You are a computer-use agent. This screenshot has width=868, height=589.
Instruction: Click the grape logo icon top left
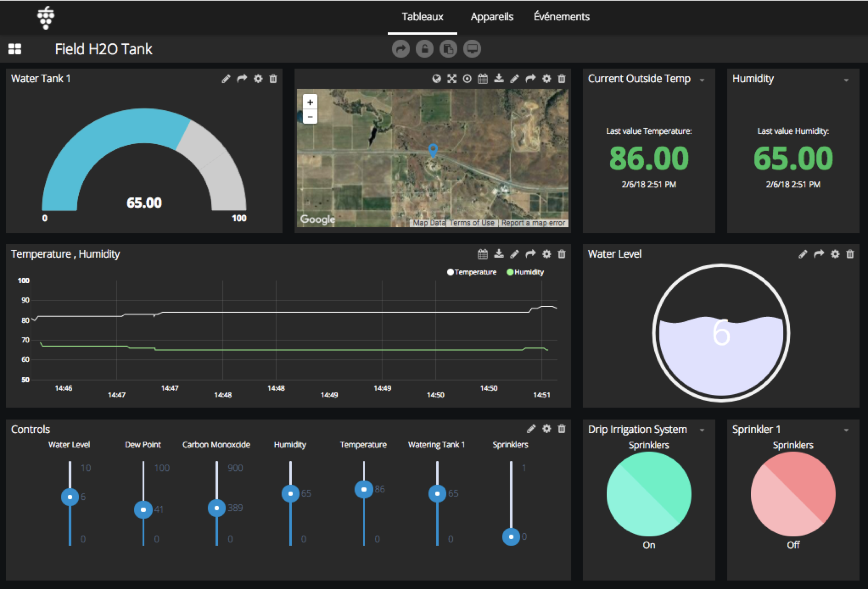click(x=45, y=15)
